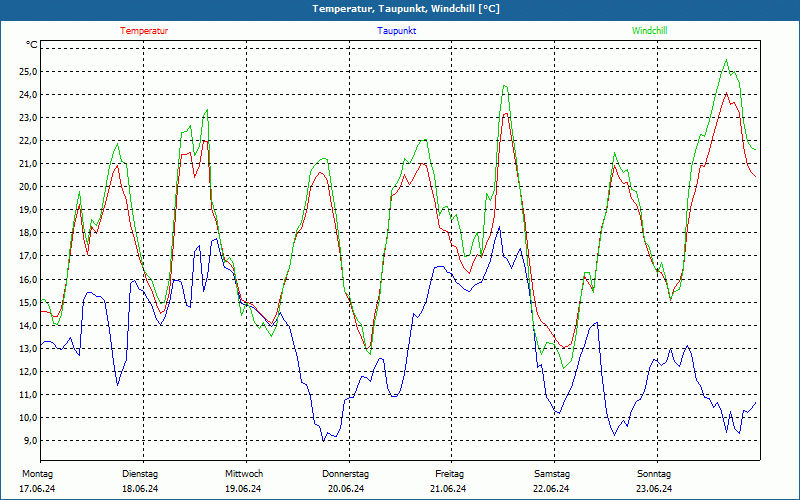This screenshot has height=500, width=800.
Task: Click the 9,0 y-axis value
Action: tap(30, 440)
